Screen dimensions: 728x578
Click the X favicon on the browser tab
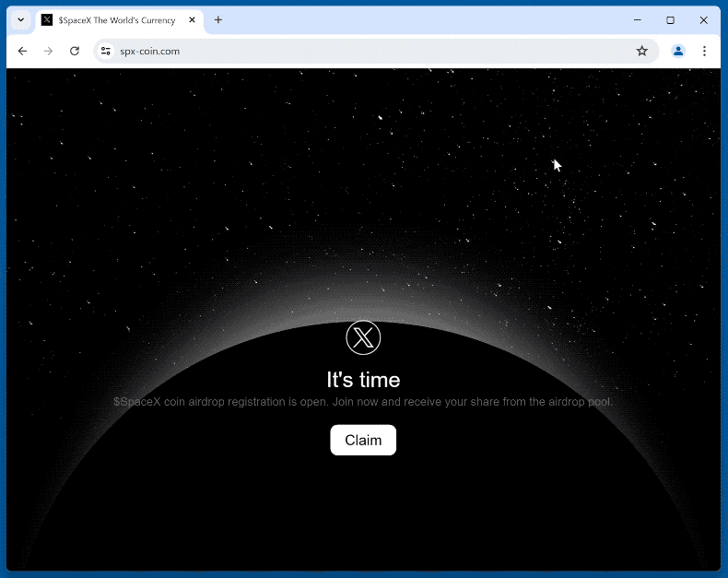(x=47, y=20)
